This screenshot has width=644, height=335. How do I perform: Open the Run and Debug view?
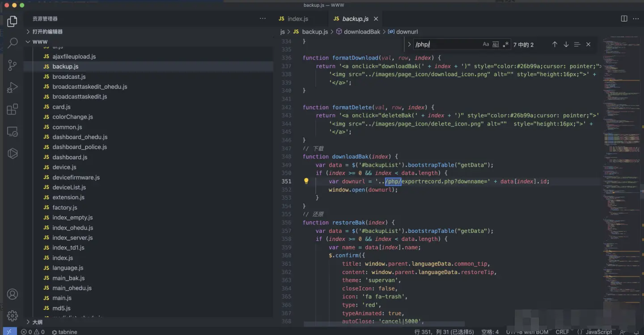(13, 87)
